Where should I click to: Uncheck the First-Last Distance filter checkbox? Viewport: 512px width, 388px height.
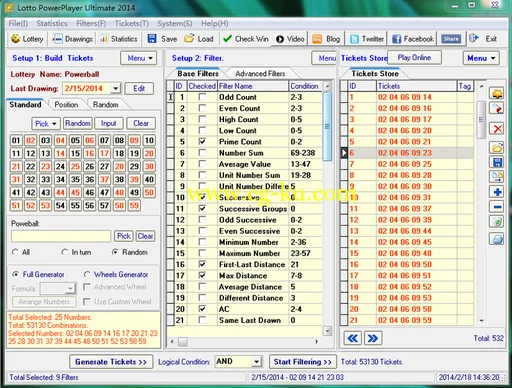click(202, 264)
